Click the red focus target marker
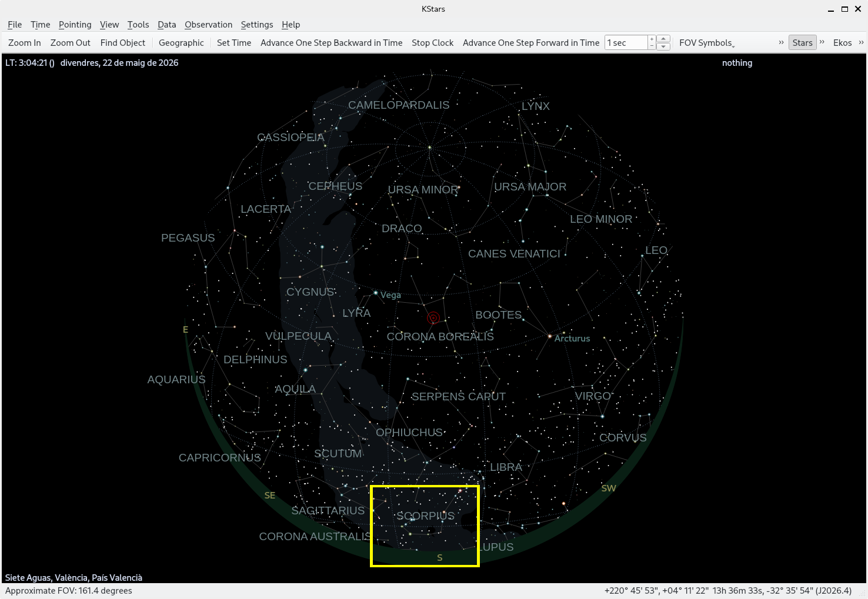 coord(433,318)
